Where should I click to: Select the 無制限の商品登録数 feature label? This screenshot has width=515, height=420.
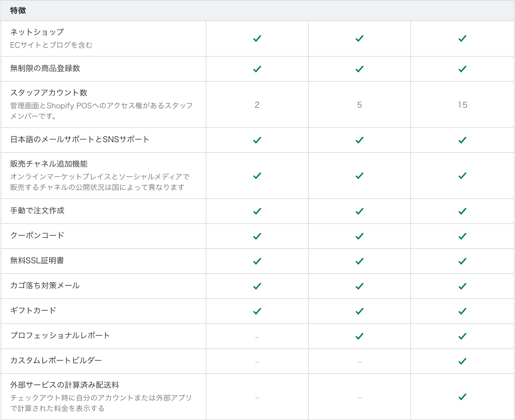point(45,68)
